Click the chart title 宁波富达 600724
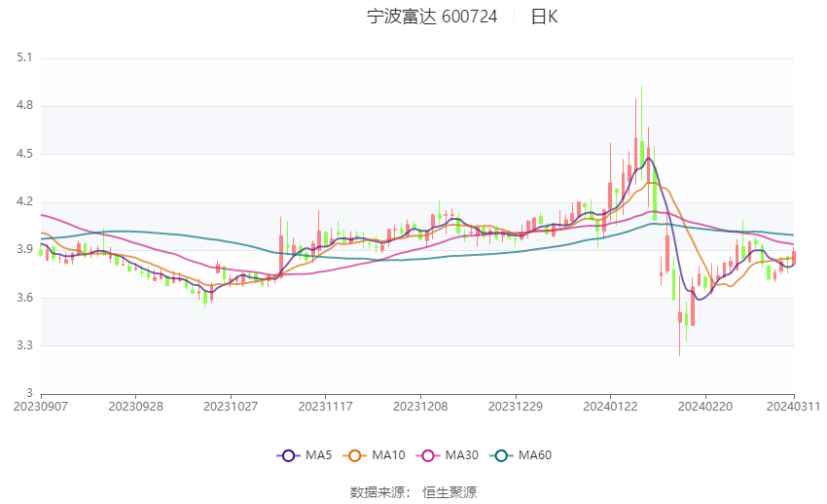827x504 pixels. point(432,17)
